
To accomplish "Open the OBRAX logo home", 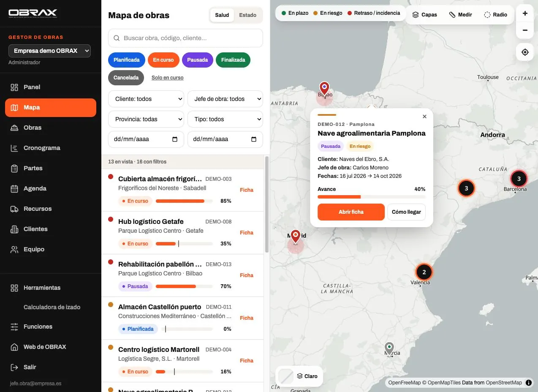I will tap(33, 13).
